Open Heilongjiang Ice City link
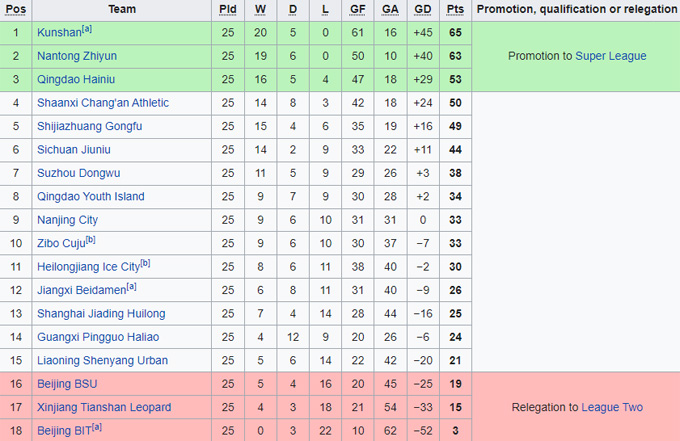This screenshot has height=441, width=680. [x=88, y=267]
